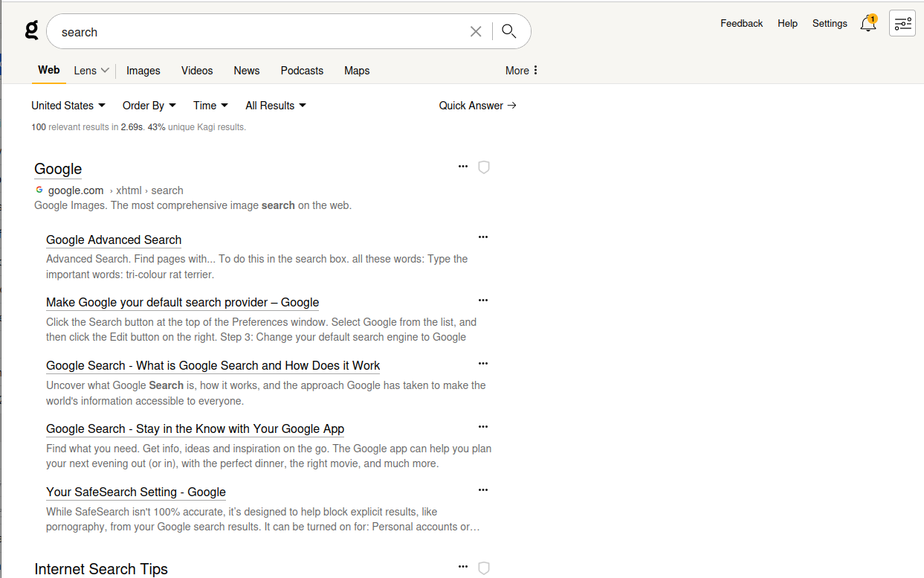Click the magnifying glass search icon
924x578 pixels.
[x=509, y=31]
